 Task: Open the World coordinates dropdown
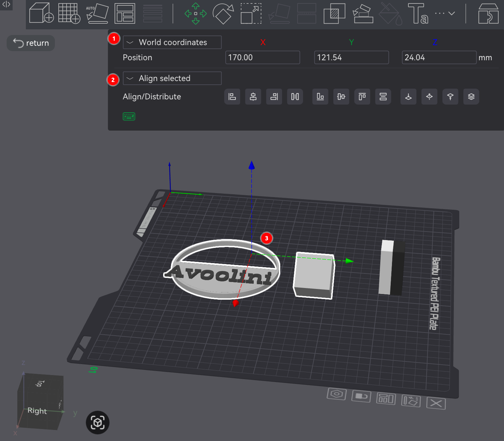(172, 42)
